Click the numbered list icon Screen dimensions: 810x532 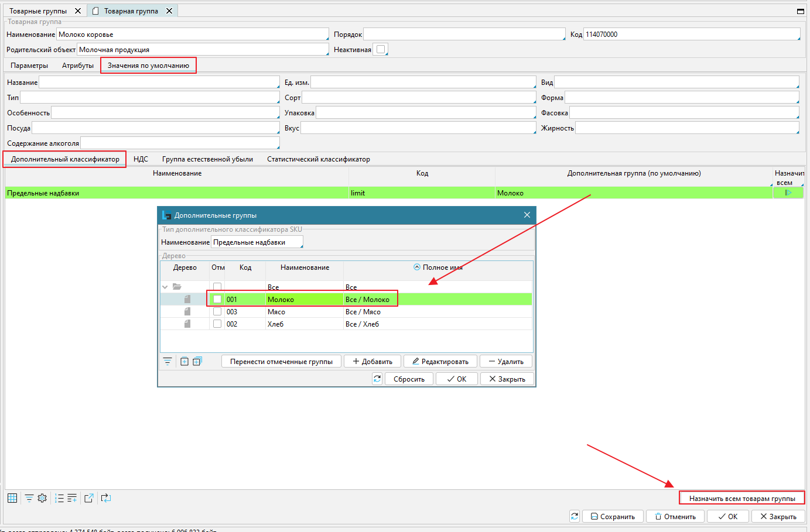click(59, 498)
